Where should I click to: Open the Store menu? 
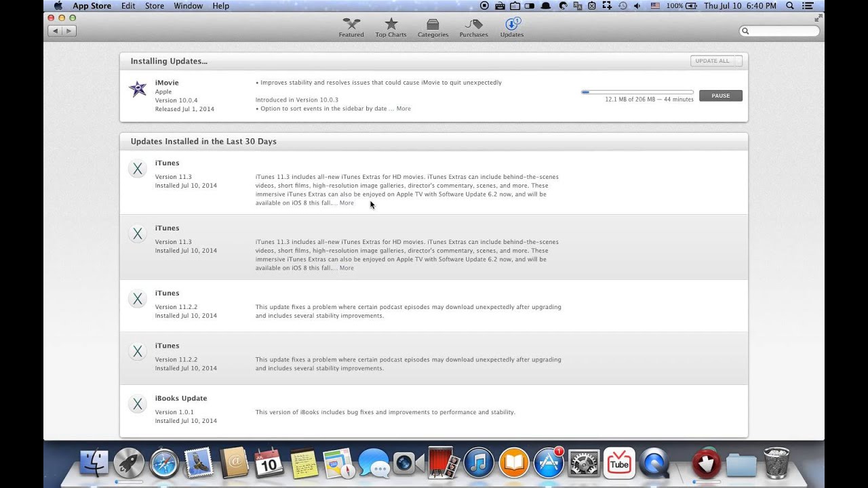click(x=155, y=5)
